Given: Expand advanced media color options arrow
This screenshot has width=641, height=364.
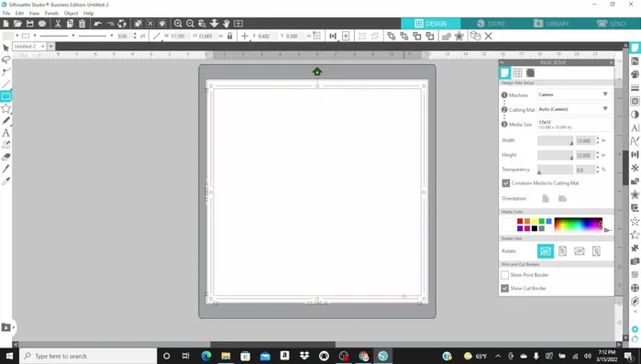Looking at the screenshot, I should pyautogui.click(x=607, y=230).
